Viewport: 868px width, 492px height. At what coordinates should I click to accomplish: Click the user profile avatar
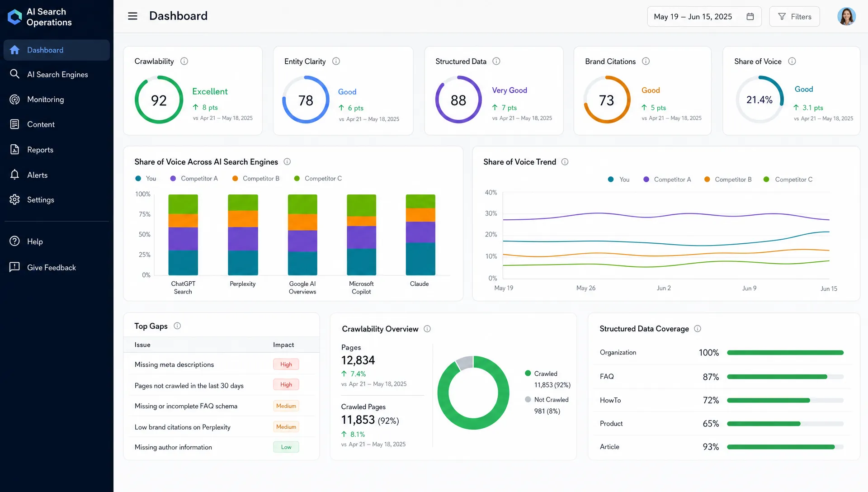click(846, 16)
